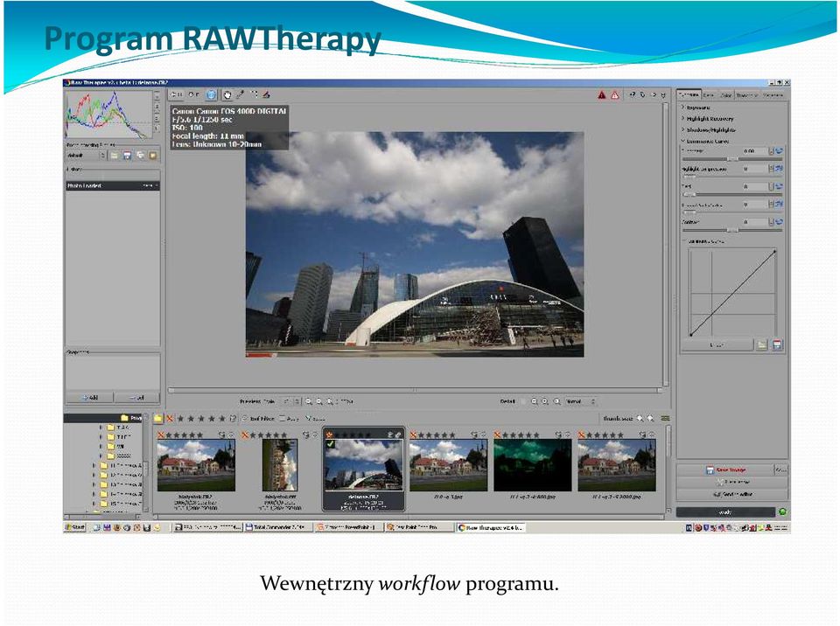Click the blue image info toggle icon
The image size is (840, 626).
(x=211, y=94)
